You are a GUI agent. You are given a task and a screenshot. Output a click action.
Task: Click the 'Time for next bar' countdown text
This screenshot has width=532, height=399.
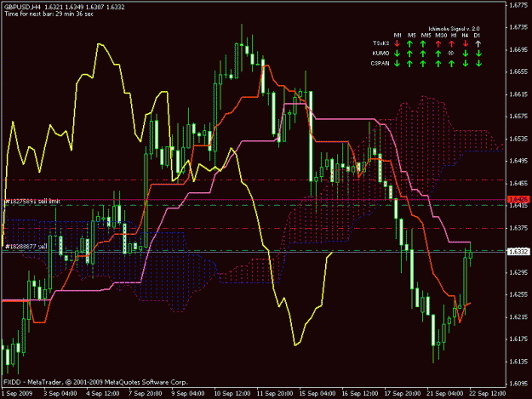(x=49, y=14)
